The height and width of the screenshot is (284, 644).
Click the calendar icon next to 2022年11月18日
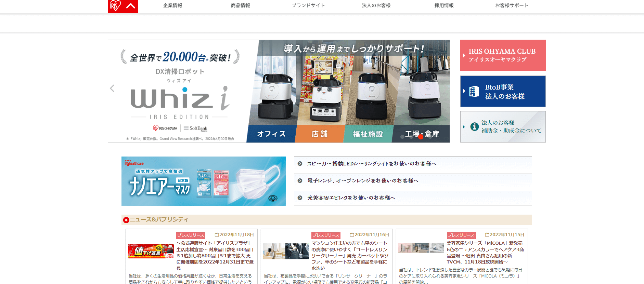217,235
